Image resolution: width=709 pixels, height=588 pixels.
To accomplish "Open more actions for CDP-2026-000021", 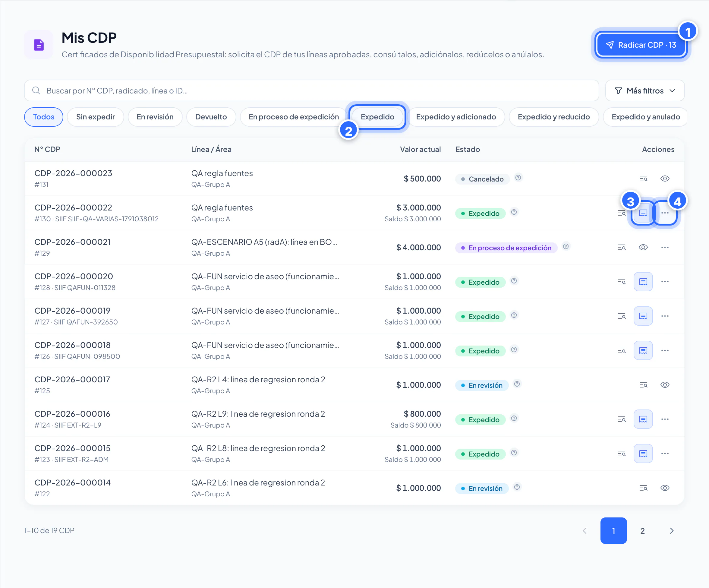I will tap(665, 248).
